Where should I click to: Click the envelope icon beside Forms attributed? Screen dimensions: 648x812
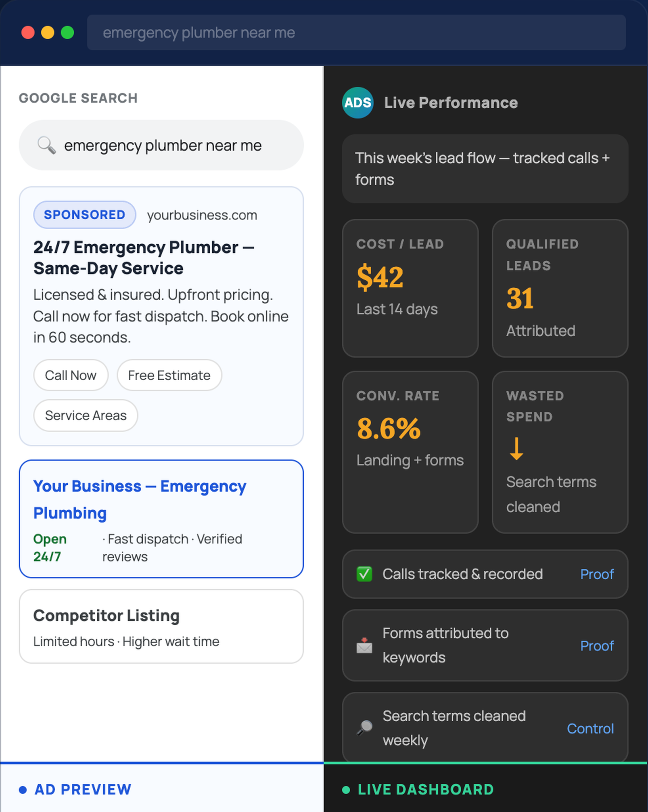(x=364, y=646)
